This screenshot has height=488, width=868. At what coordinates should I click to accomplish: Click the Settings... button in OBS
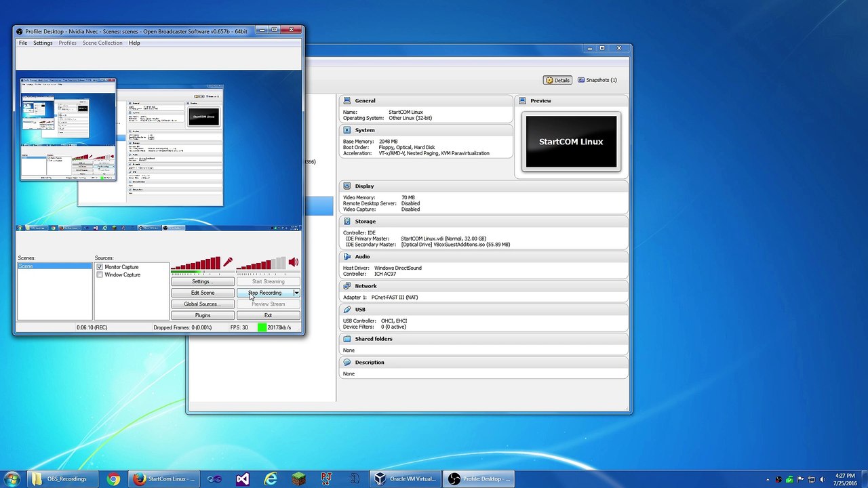coord(202,281)
